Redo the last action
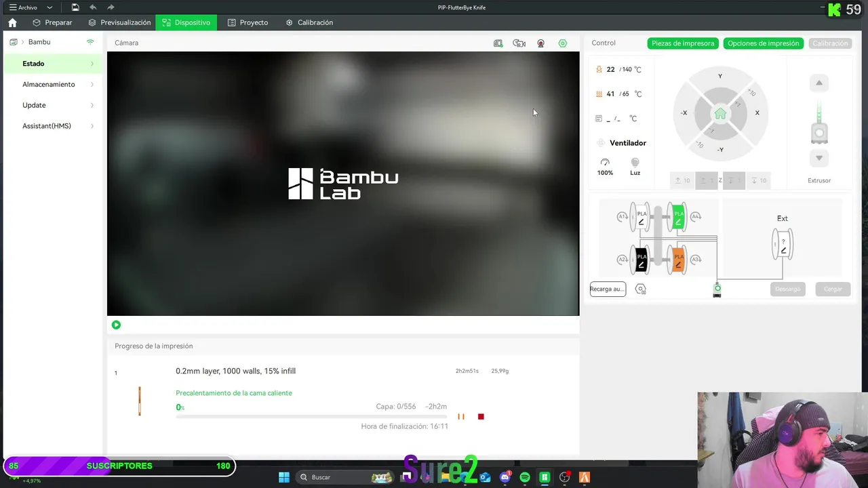The image size is (868, 488). pos(111,7)
